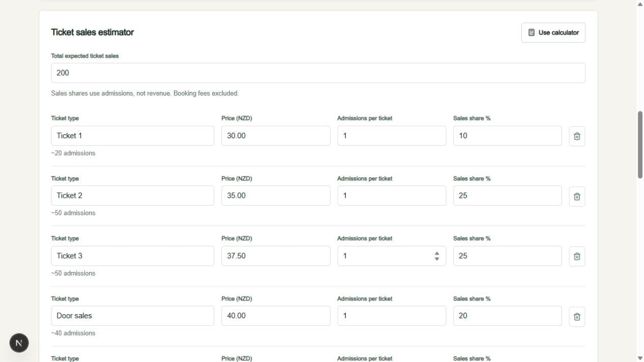The height and width of the screenshot is (362, 644).
Task: Decrease Ticket 3 admissions per ticket
Action: (437, 259)
